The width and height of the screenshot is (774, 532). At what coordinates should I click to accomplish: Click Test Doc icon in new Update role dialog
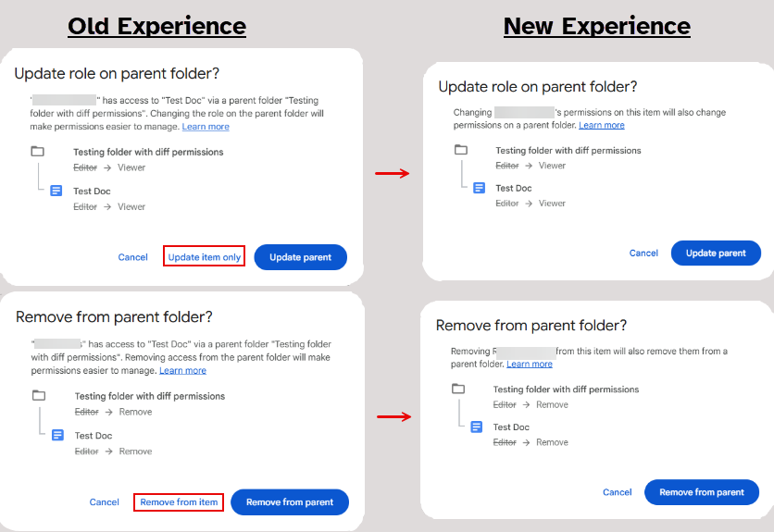click(479, 188)
